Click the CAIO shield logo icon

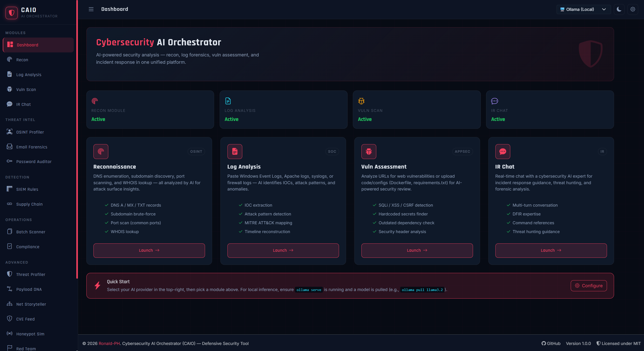(12, 13)
